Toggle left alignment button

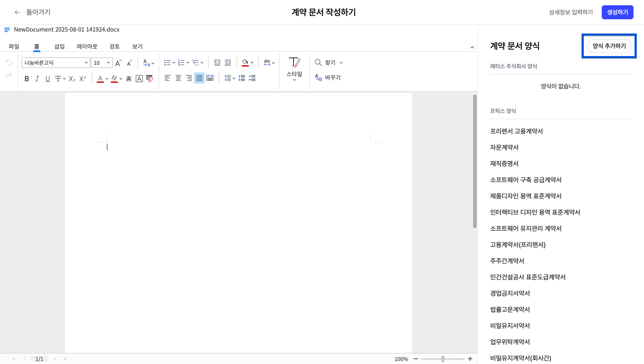click(167, 78)
